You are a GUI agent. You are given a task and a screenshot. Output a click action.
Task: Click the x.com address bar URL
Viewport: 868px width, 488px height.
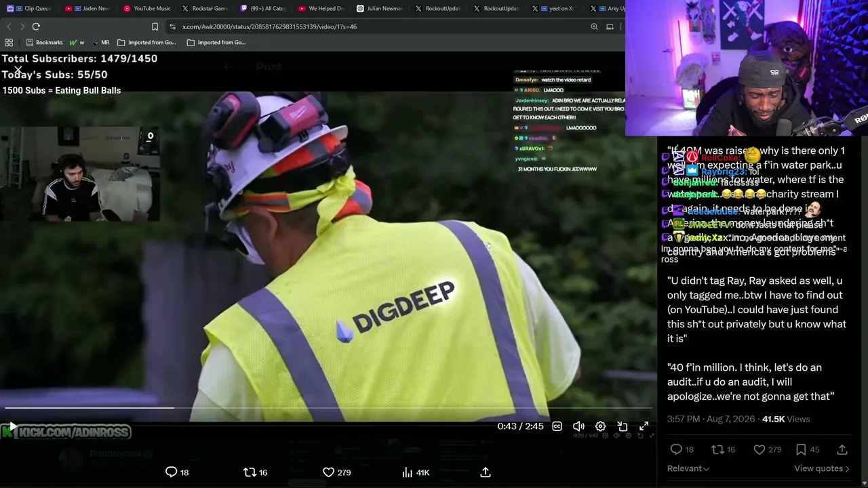(x=269, y=26)
